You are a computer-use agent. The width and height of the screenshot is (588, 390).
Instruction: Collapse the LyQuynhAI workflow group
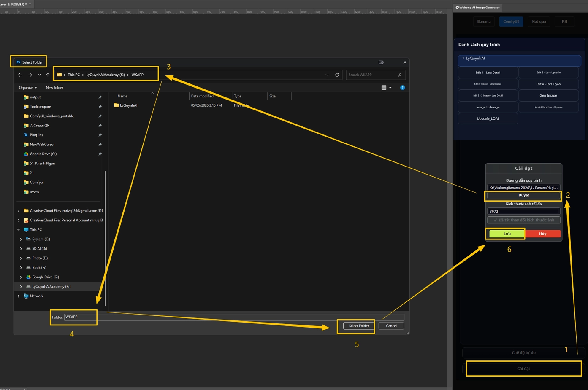coord(463,59)
